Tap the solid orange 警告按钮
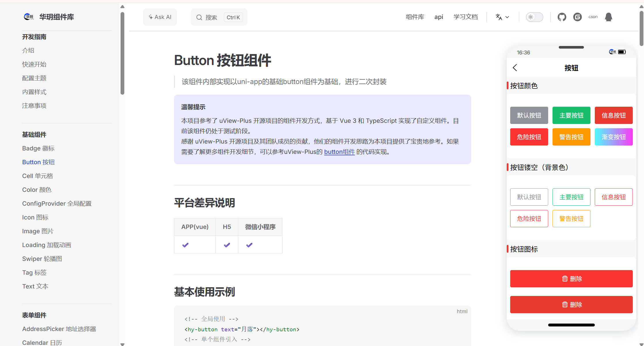The height and width of the screenshot is (346, 644). [571, 137]
